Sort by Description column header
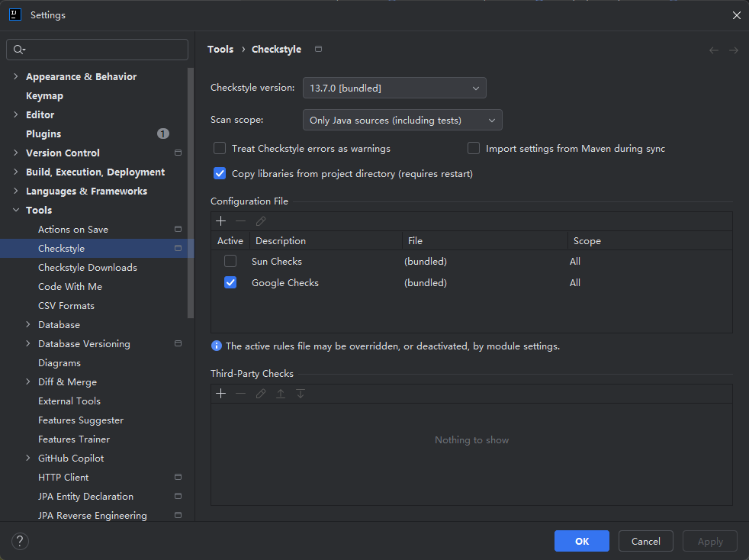The width and height of the screenshot is (749, 560). [326, 241]
